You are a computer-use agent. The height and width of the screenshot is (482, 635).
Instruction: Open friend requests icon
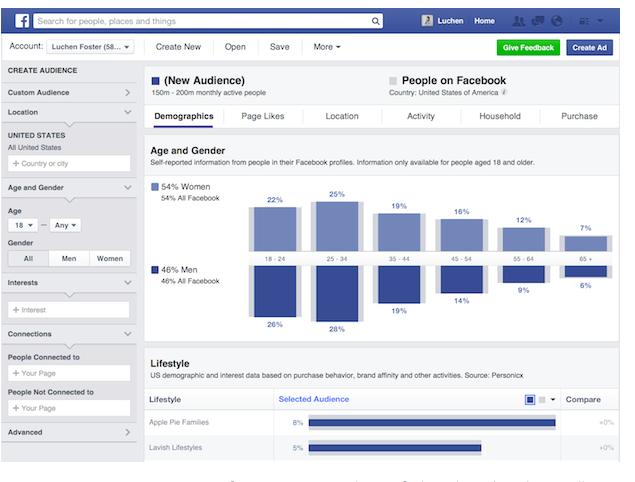[x=518, y=21]
